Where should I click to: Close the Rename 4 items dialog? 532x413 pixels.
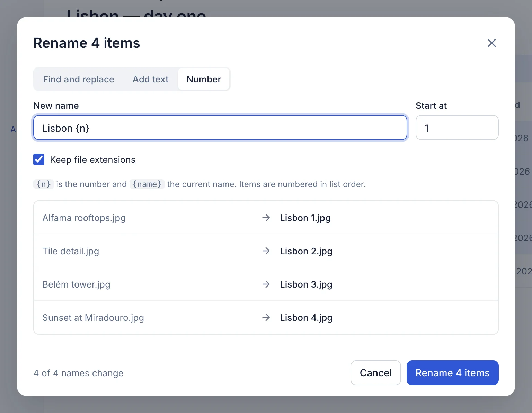point(491,43)
